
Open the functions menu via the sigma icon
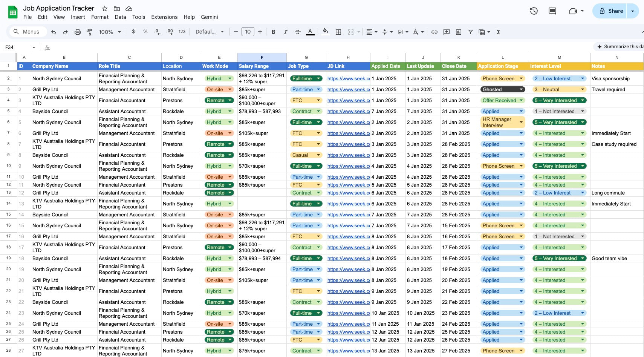[x=498, y=32]
